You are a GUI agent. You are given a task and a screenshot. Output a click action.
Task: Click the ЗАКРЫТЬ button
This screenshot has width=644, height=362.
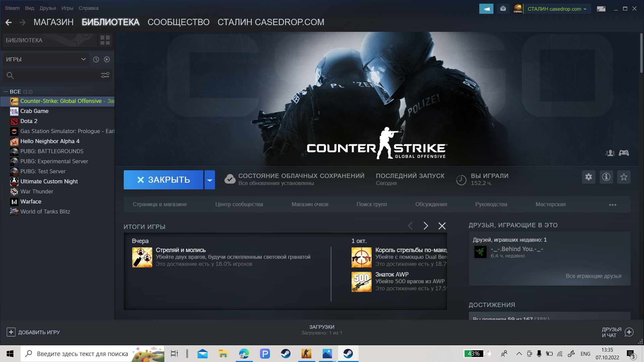[x=163, y=180]
